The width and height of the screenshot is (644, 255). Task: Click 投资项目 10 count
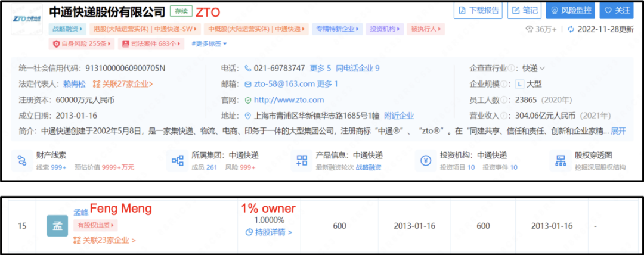tap(457, 167)
